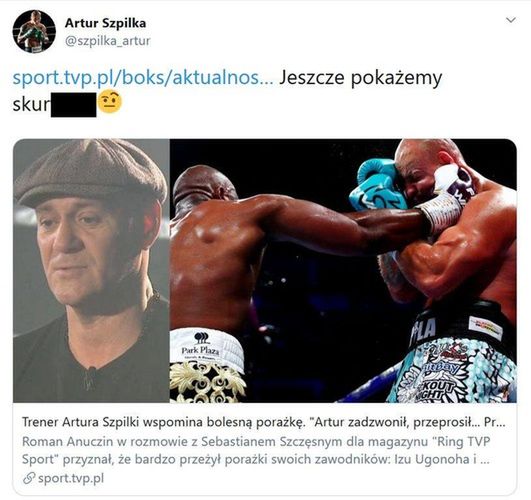
Task: Open the @szpilka_artur handle
Action: pyautogui.click(x=107, y=41)
